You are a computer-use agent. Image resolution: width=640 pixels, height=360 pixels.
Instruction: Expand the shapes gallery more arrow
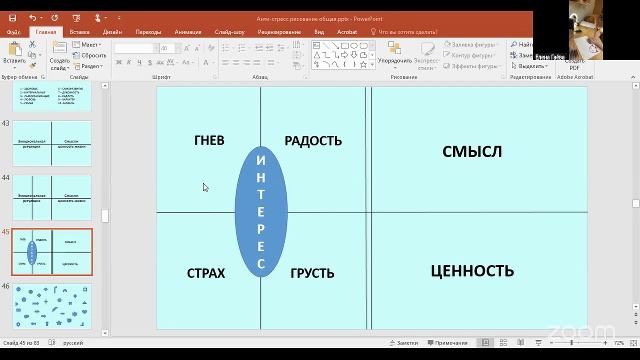[372, 65]
